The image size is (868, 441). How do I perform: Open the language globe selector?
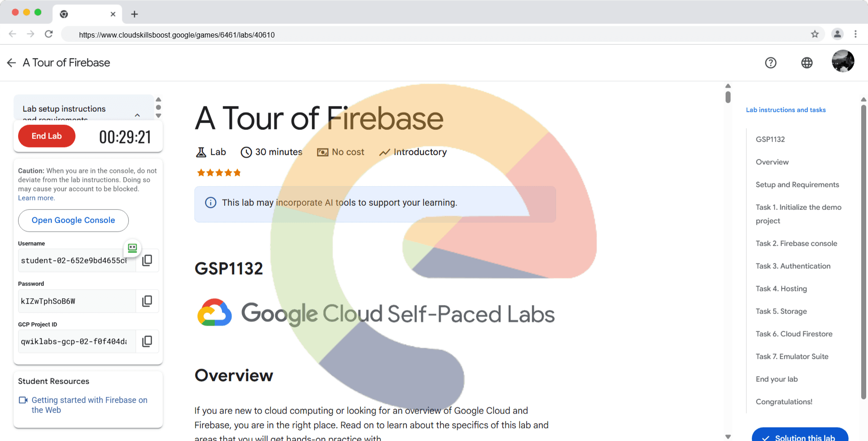click(807, 63)
